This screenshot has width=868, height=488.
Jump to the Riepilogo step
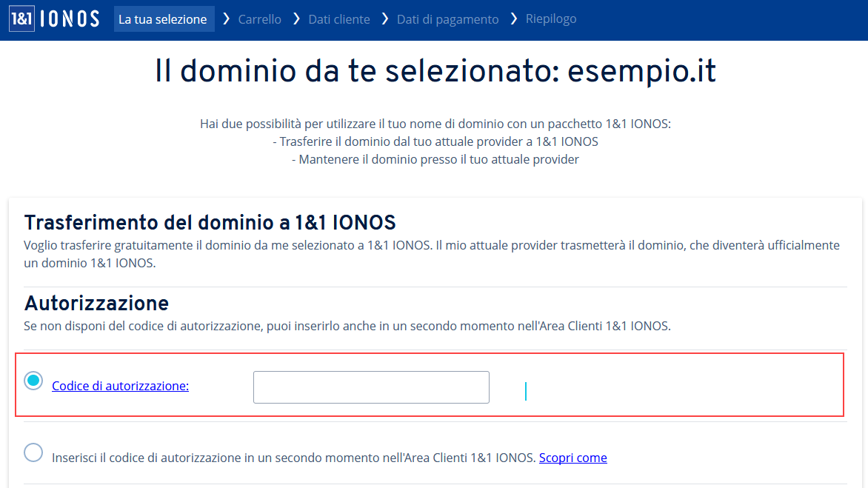tap(551, 19)
